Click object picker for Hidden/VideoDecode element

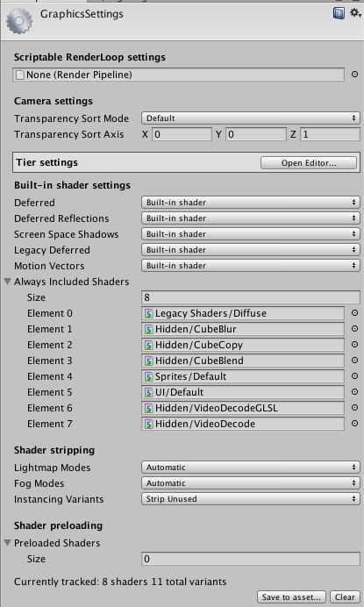pos(354,424)
